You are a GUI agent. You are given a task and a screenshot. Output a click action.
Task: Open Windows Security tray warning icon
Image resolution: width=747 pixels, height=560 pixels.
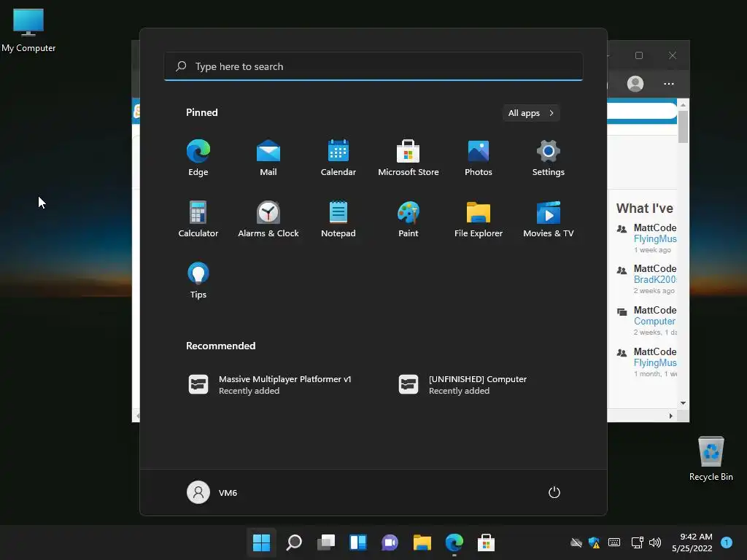(x=594, y=542)
